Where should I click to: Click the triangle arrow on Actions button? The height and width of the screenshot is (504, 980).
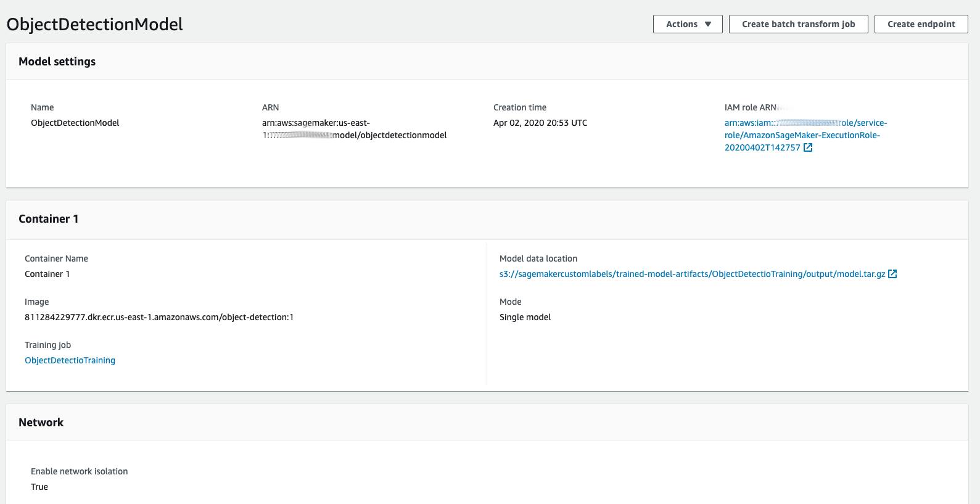[x=708, y=24]
